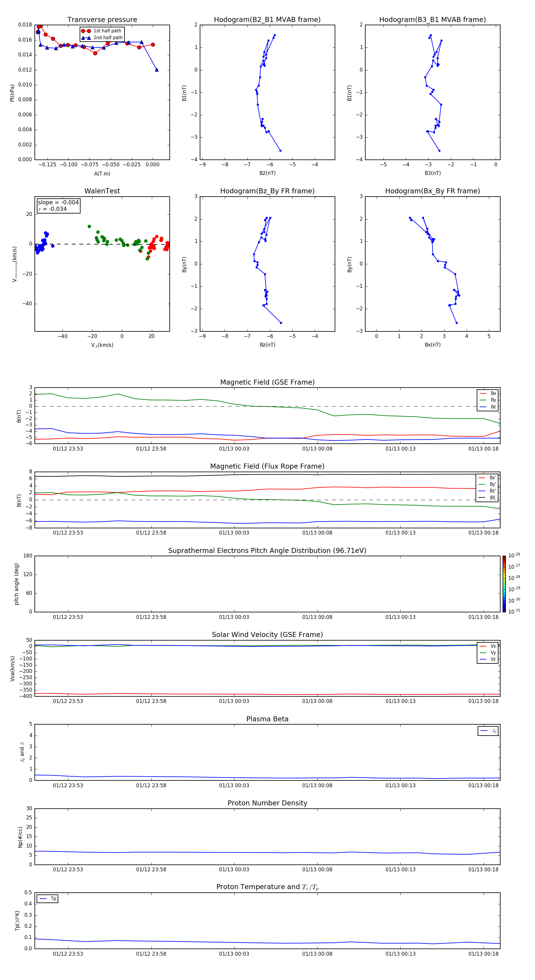
Task: Click the 'Hodogram(Bz_By FR frame)' title
Action: pyautogui.click(x=267, y=191)
